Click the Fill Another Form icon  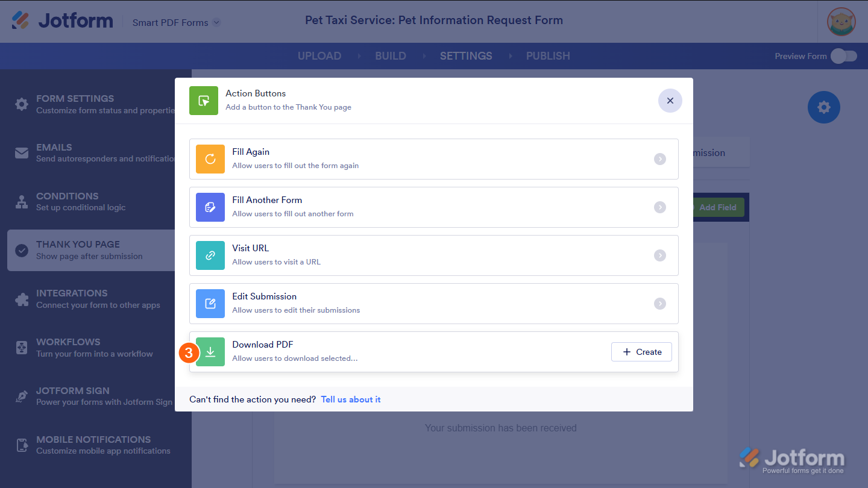click(x=210, y=207)
